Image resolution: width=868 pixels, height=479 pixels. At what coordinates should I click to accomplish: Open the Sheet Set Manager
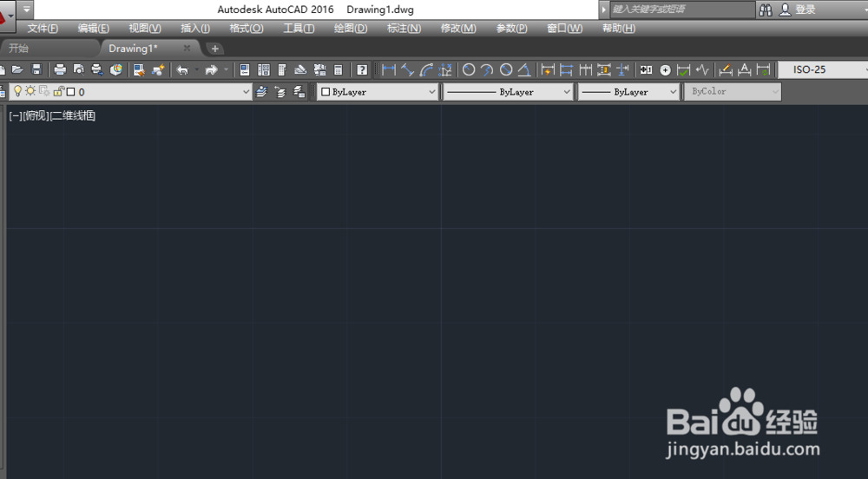(300, 69)
